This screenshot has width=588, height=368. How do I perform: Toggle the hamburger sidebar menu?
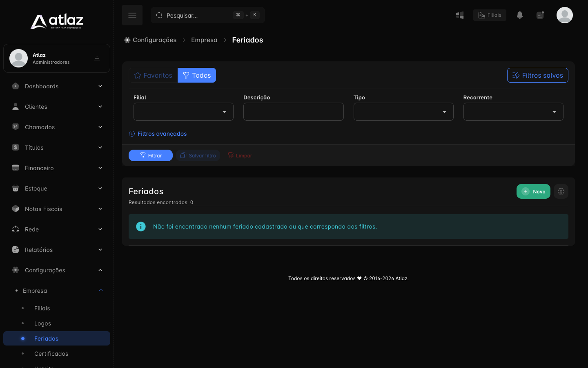coord(132,15)
